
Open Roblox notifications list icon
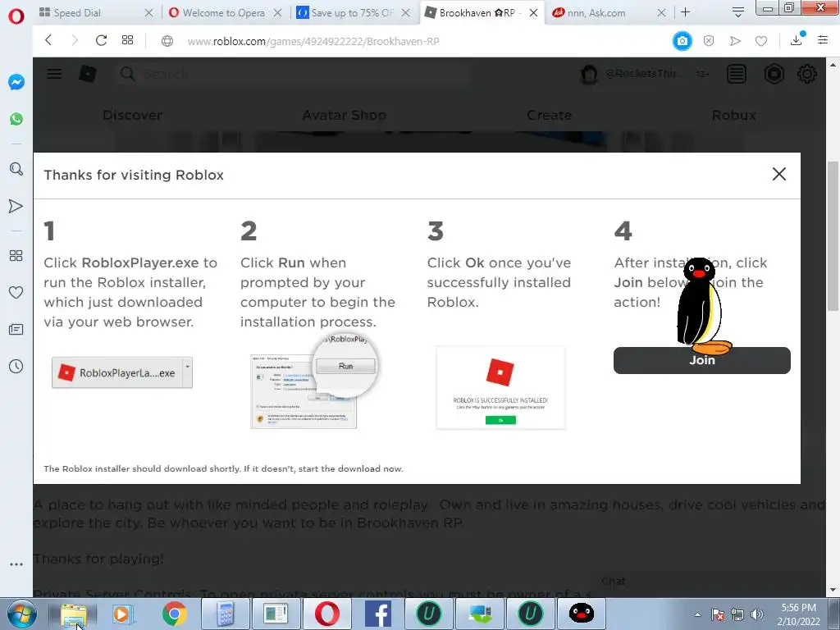pyautogui.click(x=737, y=74)
